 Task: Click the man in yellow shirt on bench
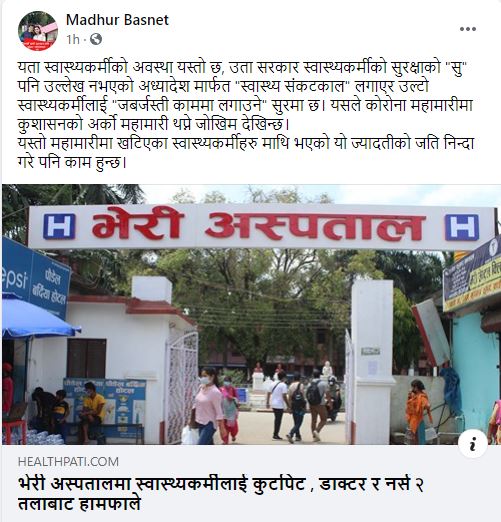pos(93,410)
